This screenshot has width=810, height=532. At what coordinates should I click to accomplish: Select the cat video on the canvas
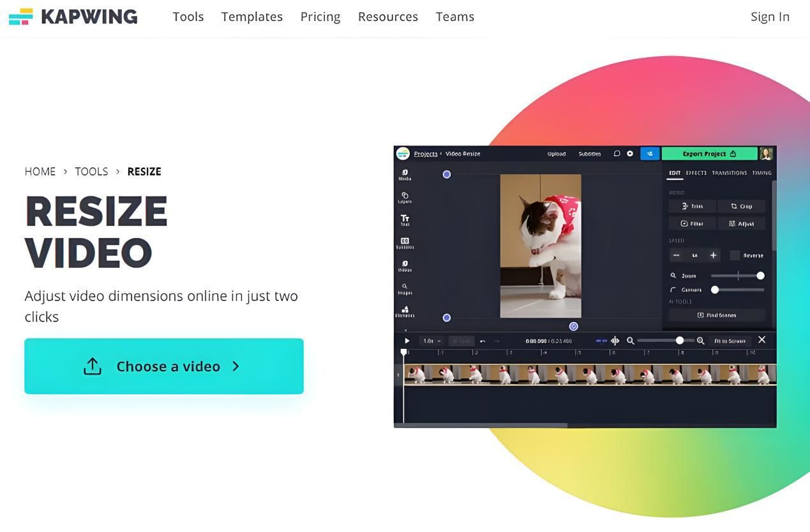(x=541, y=246)
